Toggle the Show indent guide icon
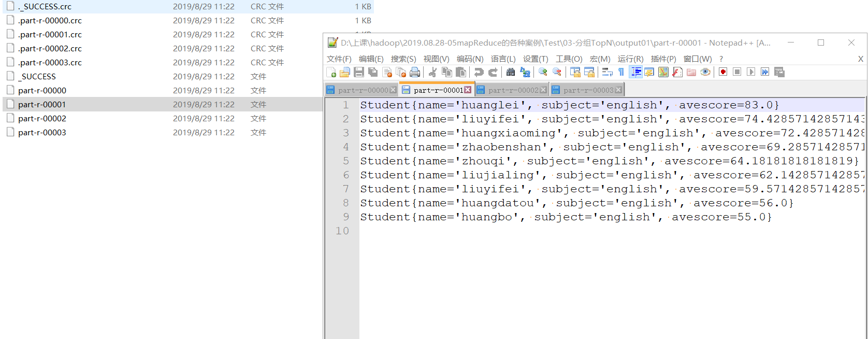Image resolution: width=868 pixels, height=339 pixels. 635,72
